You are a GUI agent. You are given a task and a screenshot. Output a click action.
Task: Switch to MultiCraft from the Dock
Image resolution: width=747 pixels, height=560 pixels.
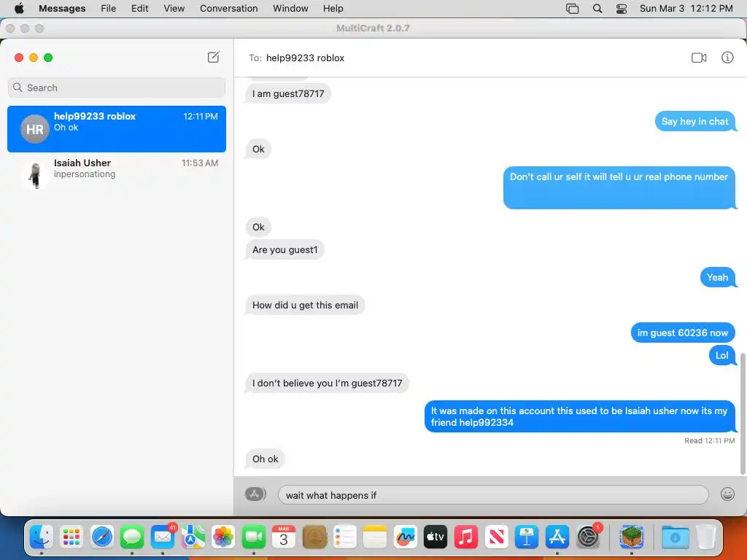click(631, 537)
